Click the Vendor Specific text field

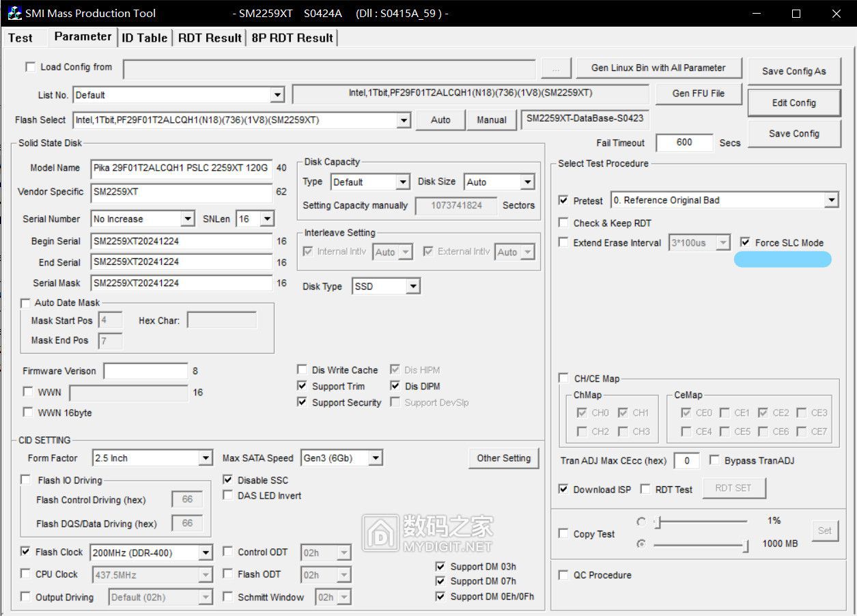181,192
